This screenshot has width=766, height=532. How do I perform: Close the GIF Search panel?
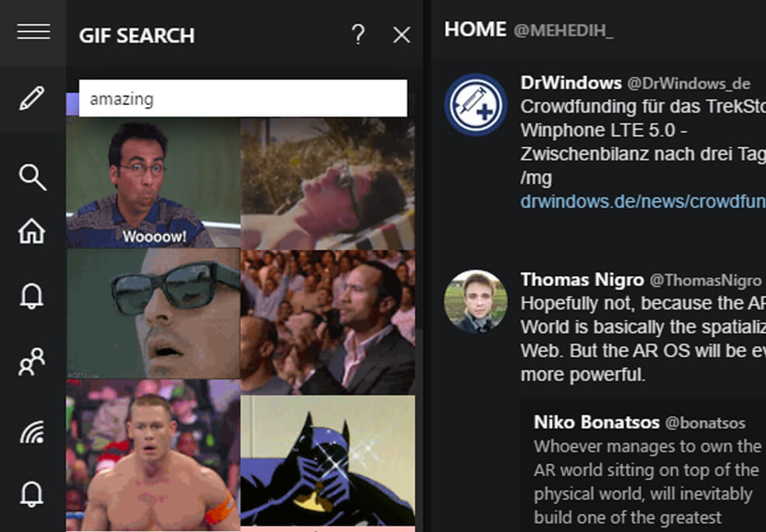coord(401,35)
